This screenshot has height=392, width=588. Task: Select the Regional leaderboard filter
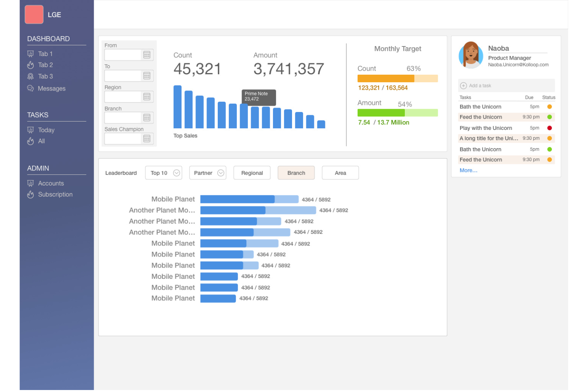[252, 173]
